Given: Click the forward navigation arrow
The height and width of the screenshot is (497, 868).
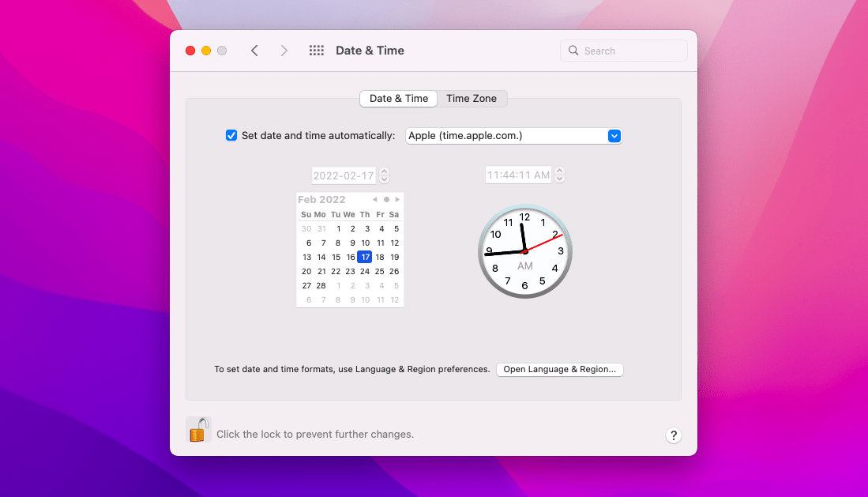Looking at the screenshot, I should [x=284, y=50].
